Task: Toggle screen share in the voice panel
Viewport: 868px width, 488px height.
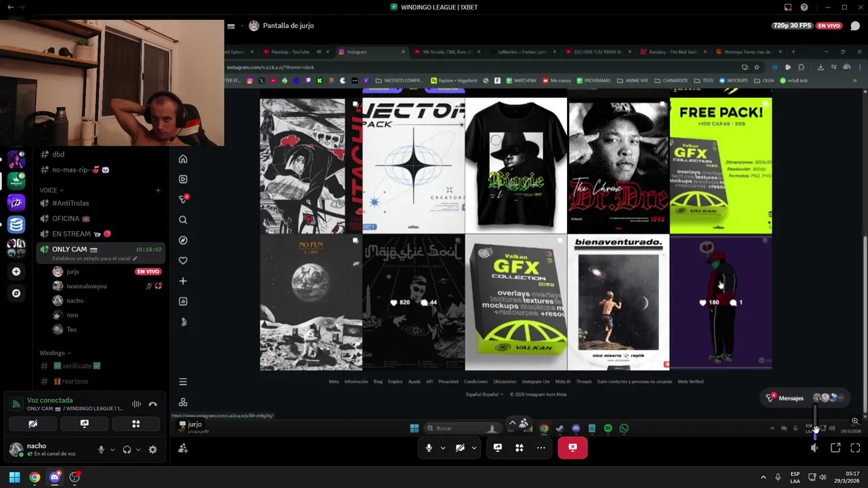Action: tap(84, 424)
